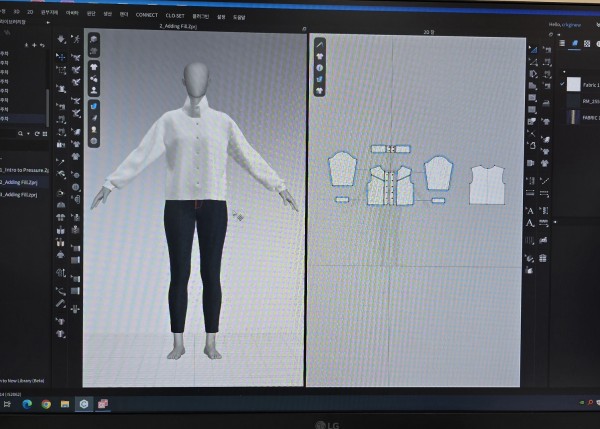Click the blue highlighted shirt icon in 3D view
This screenshot has width=600, height=429.
(x=94, y=104)
